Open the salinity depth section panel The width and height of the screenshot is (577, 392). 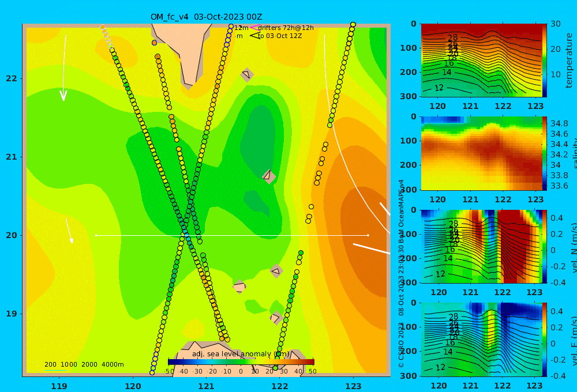point(481,153)
